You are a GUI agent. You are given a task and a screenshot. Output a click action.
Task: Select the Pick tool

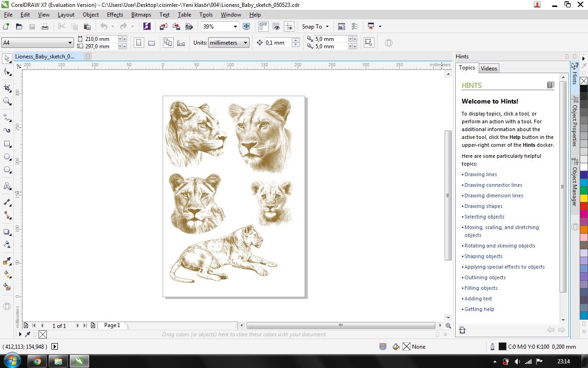click(6, 58)
